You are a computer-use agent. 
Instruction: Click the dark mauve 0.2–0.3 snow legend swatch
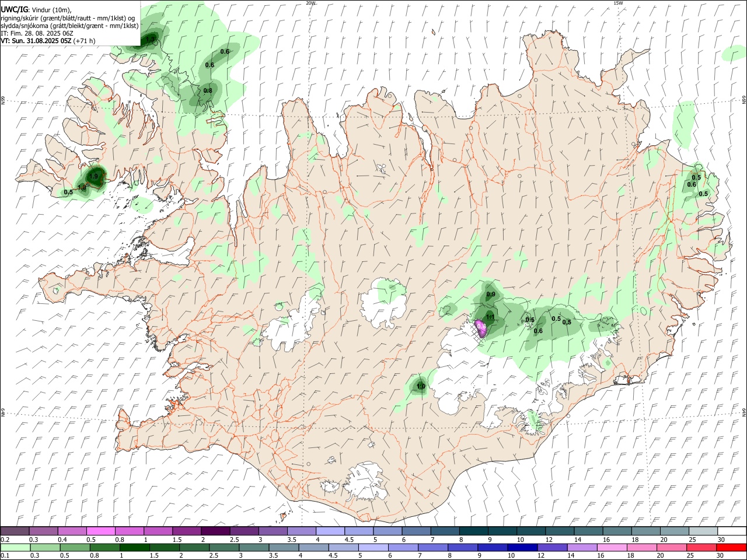(x=15, y=531)
